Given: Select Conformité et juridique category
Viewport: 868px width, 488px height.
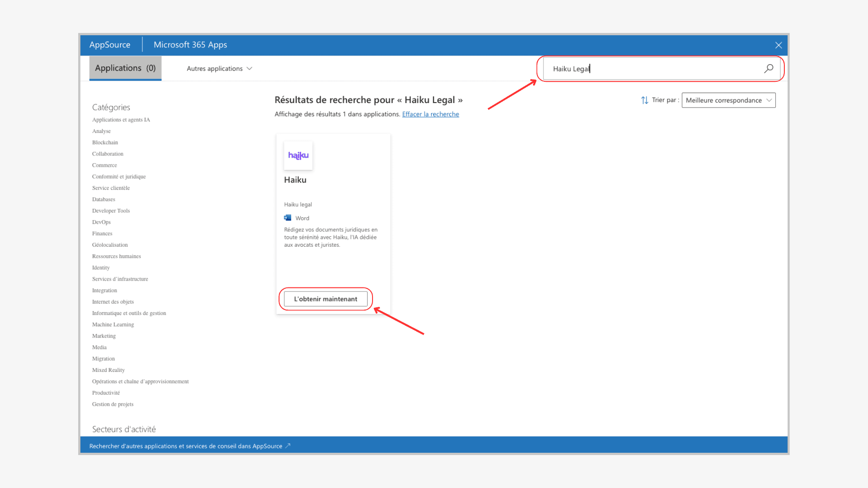Looking at the screenshot, I should (119, 177).
